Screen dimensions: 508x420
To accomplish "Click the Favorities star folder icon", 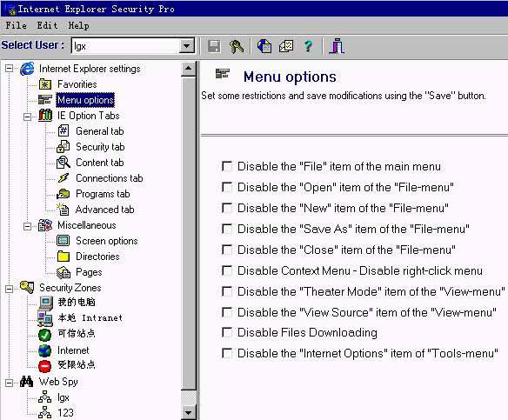I will click(45, 84).
